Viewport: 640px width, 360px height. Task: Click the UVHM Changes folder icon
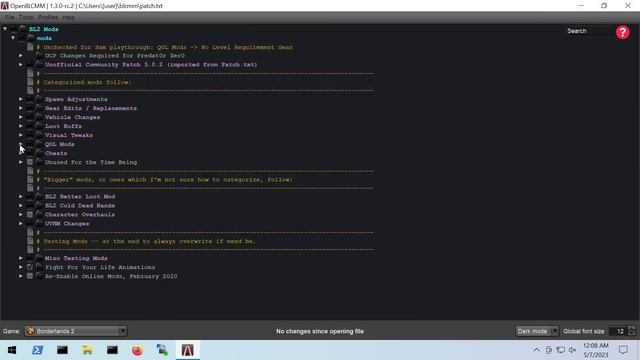pos(39,223)
